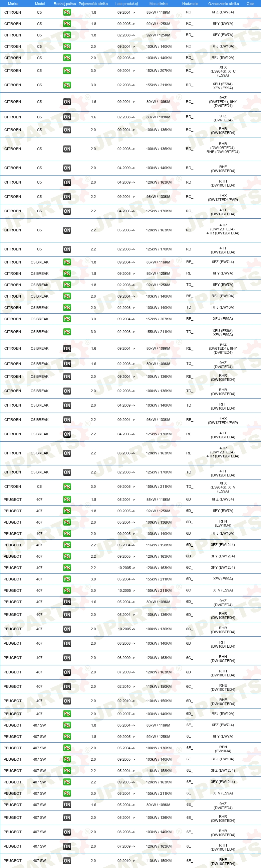Click diesel ON icon in C5 1.6 RC_ 9HZ/9HY row
The image size is (261, 868).
point(67,102)
